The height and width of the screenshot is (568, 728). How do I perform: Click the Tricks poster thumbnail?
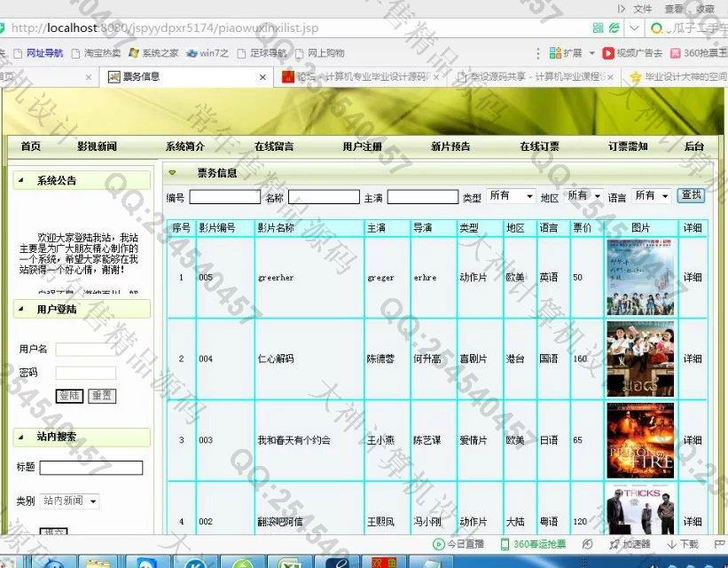tap(640, 509)
